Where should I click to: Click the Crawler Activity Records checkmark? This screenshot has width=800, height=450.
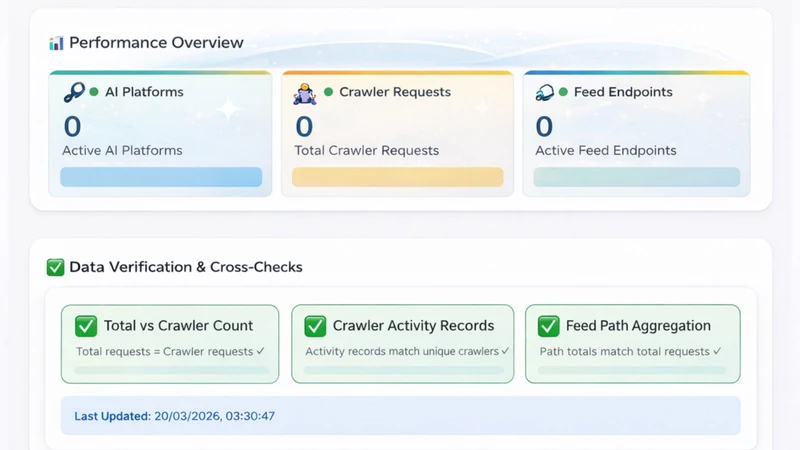(x=315, y=326)
